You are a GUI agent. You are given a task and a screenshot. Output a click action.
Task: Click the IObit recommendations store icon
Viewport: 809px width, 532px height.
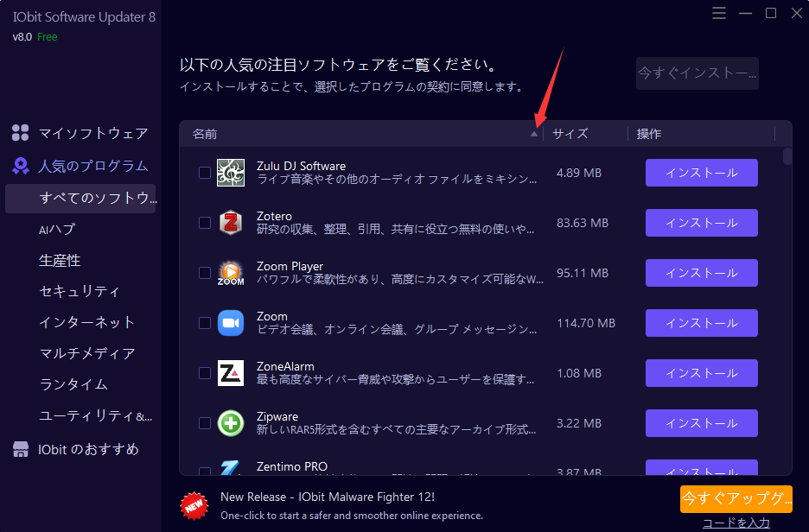tap(20, 449)
